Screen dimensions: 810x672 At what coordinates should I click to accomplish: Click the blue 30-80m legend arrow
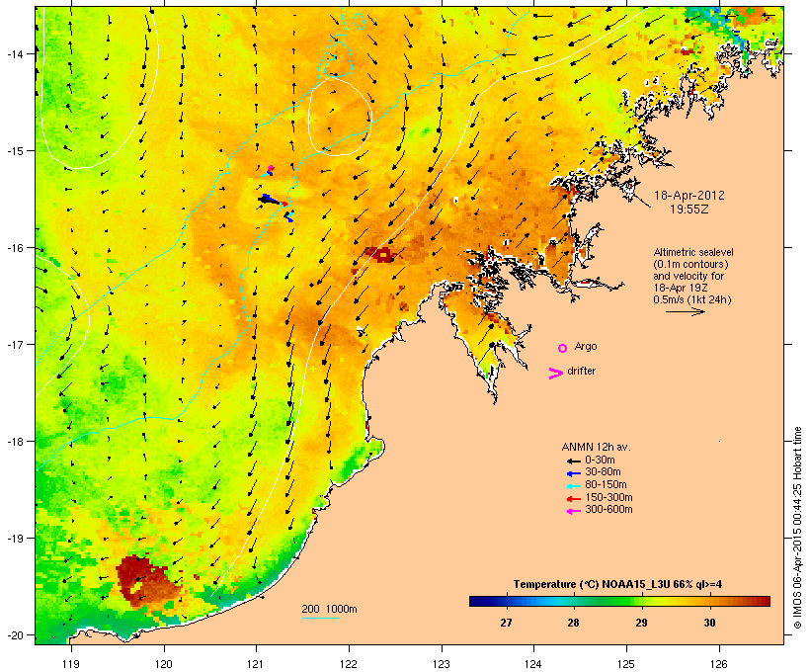click(x=573, y=473)
